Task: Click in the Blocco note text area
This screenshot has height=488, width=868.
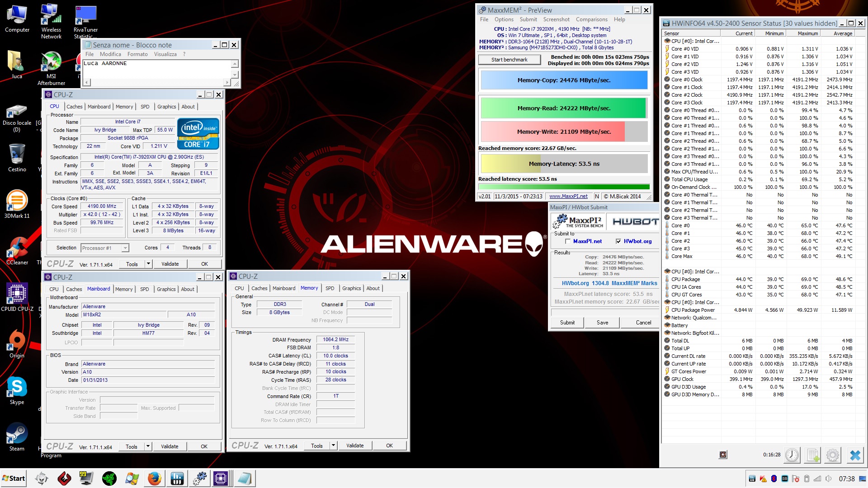Action: coord(156,69)
